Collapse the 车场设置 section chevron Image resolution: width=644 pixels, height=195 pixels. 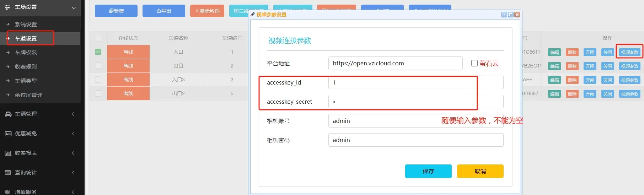[74, 7]
